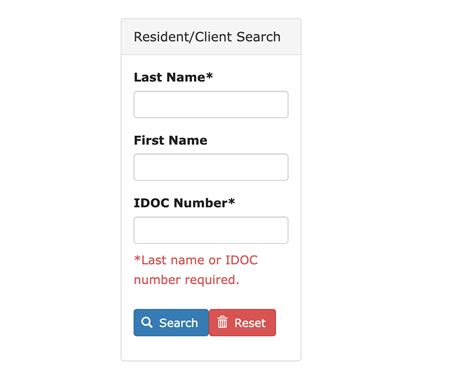This screenshot has height=368, width=474.
Task: Click the asterisk after IDOC Number label
Action: click(x=232, y=201)
